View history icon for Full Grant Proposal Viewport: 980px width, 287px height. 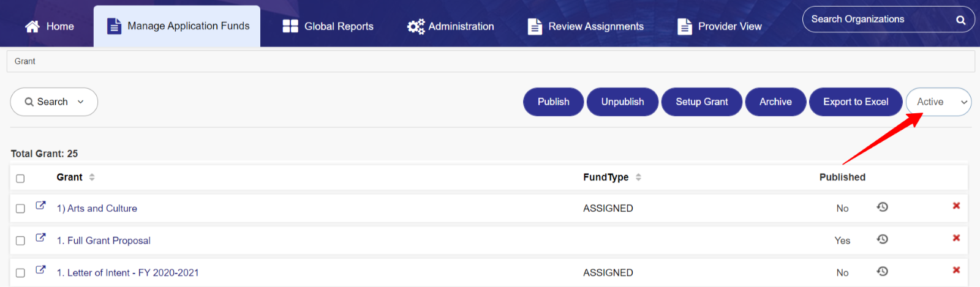[882, 239]
